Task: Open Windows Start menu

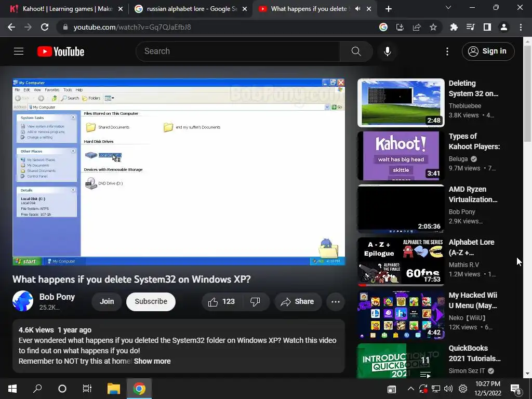Action: (12, 389)
